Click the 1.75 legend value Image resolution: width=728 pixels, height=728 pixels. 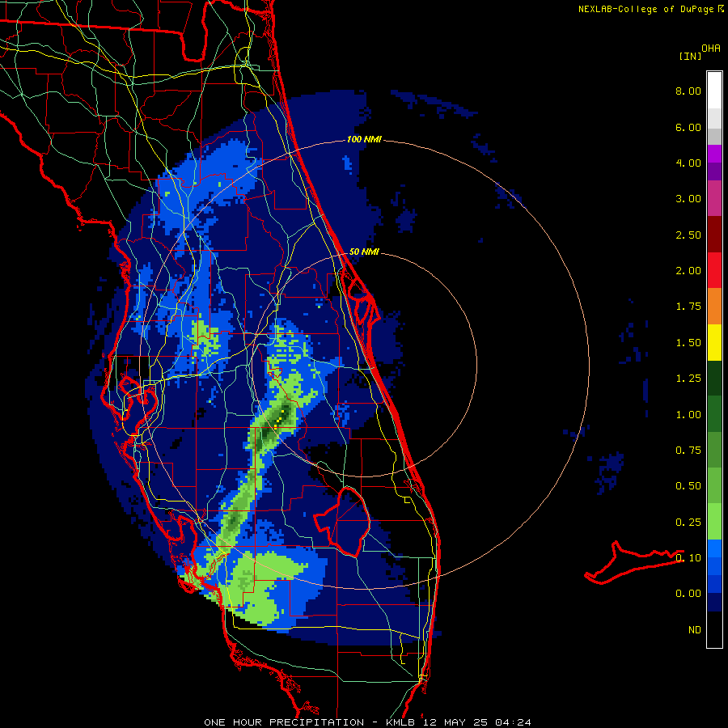(x=688, y=307)
